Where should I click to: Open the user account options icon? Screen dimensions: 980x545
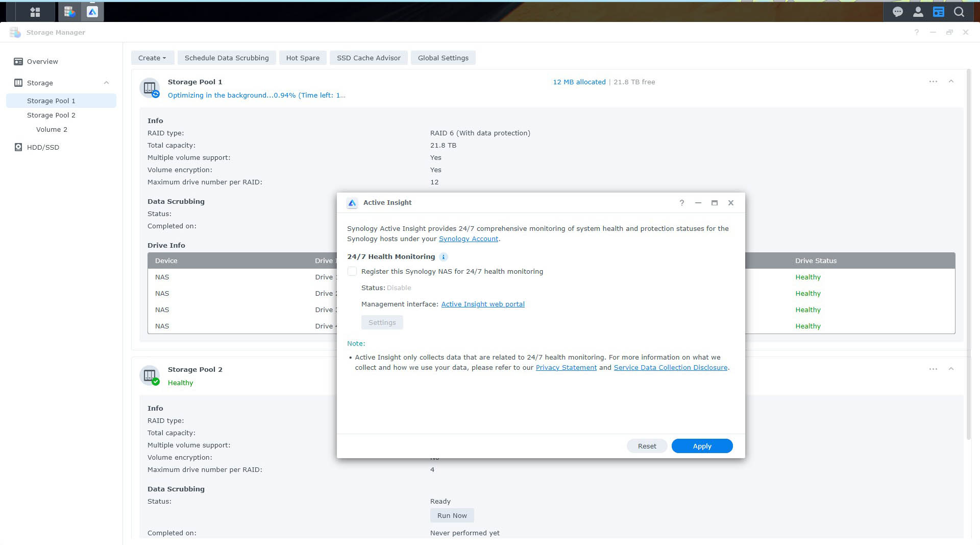(918, 12)
